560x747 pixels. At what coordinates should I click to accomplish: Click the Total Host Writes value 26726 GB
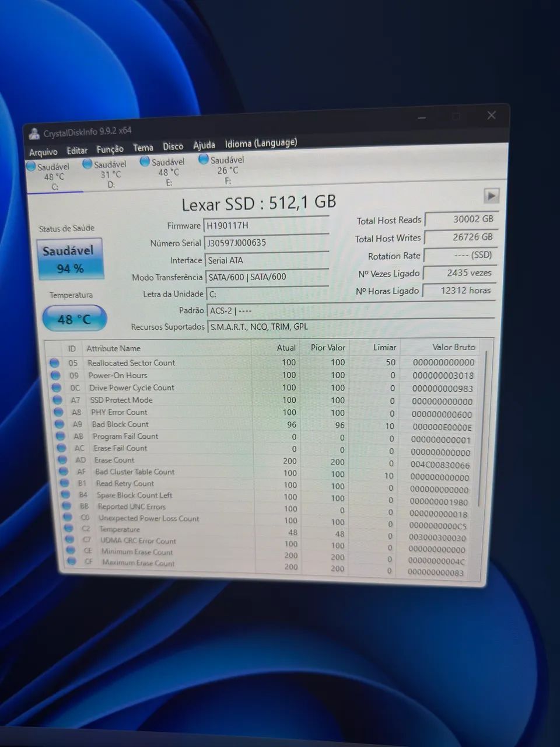pyautogui.click(x=461, y=237)
